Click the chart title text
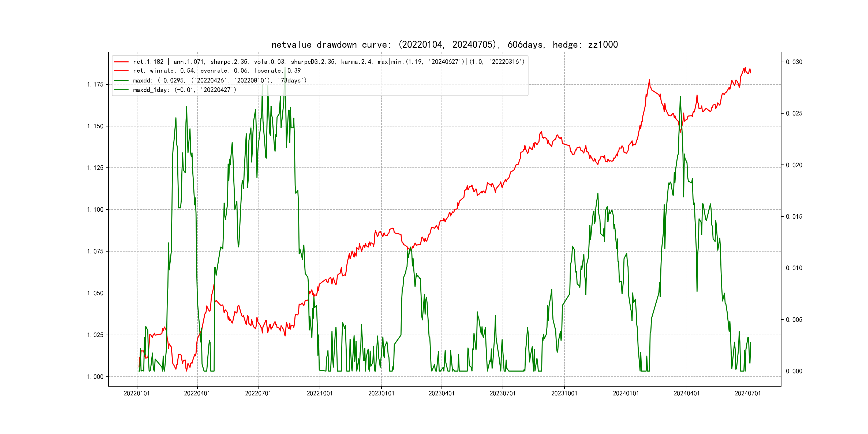Screen dimensions: 868x434 (444, 45)
